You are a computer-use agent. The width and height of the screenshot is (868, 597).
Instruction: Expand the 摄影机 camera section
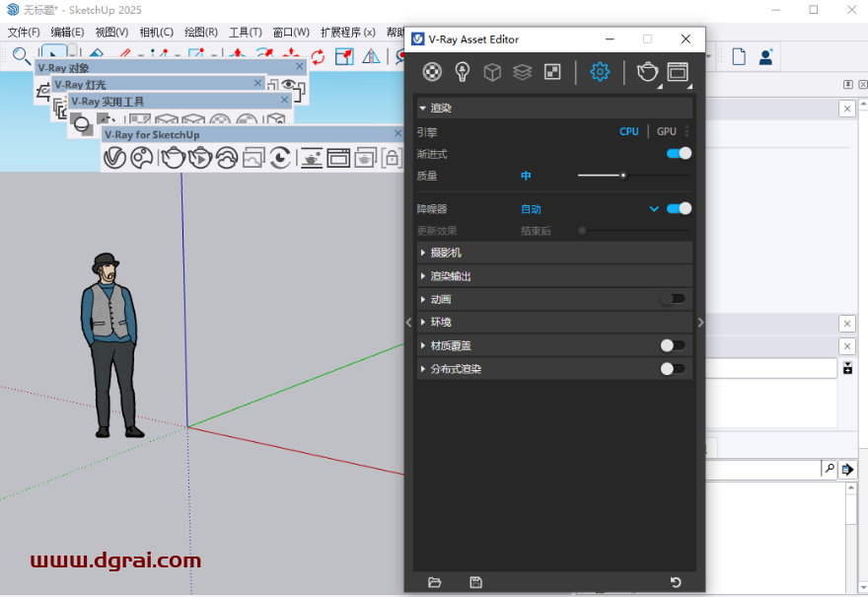tap(423, 253)
